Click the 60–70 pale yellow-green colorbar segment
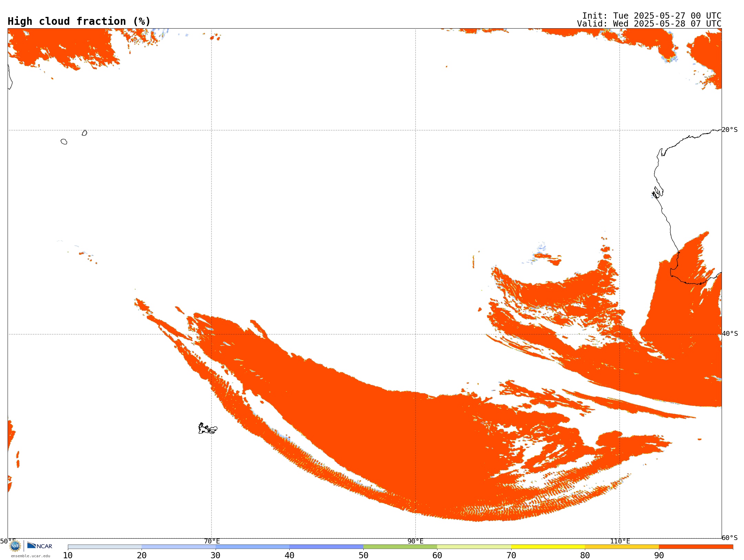The image size is (744, 560). click(474, 547)
